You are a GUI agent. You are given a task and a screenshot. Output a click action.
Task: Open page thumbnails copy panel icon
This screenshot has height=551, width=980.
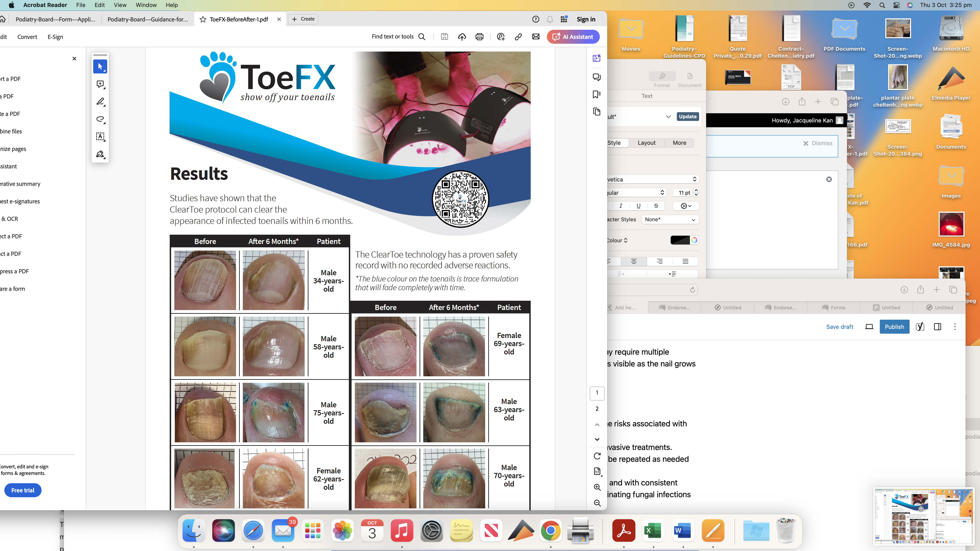click(597, 112)
